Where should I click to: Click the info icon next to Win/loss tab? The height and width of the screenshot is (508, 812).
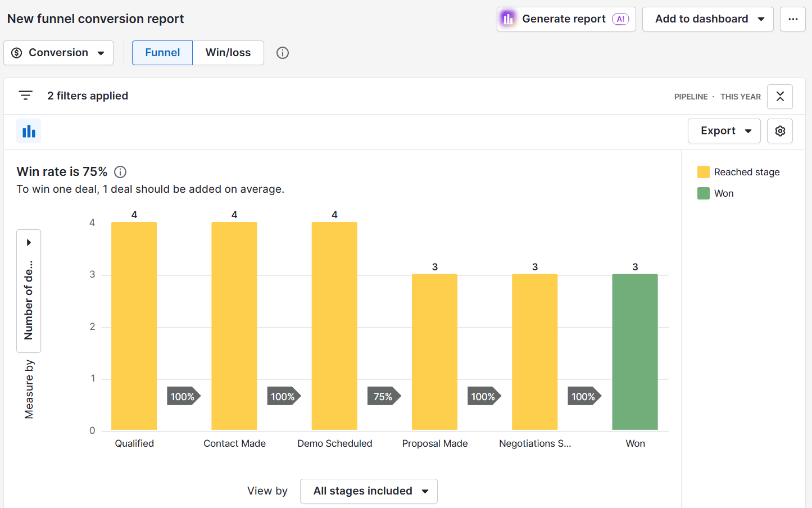[282, 52]
